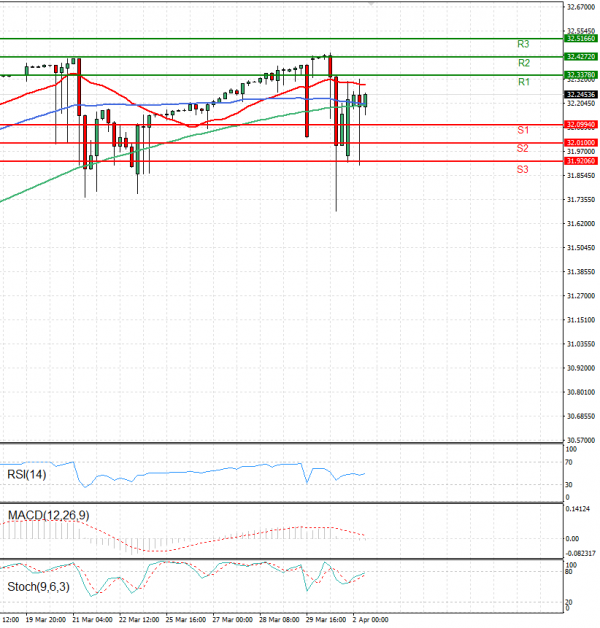Click the RSI scale value 70
This screenshot has height=628, width=600.
pyautogui.click(x=569, y=463)
